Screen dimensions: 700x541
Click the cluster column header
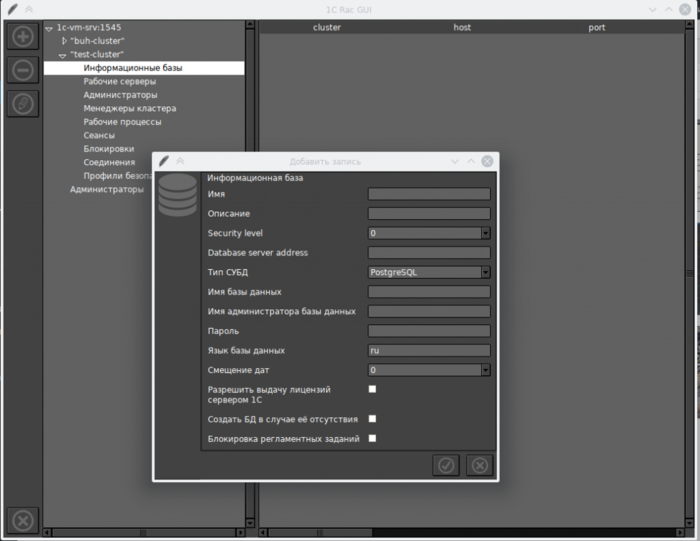[327, 27]
